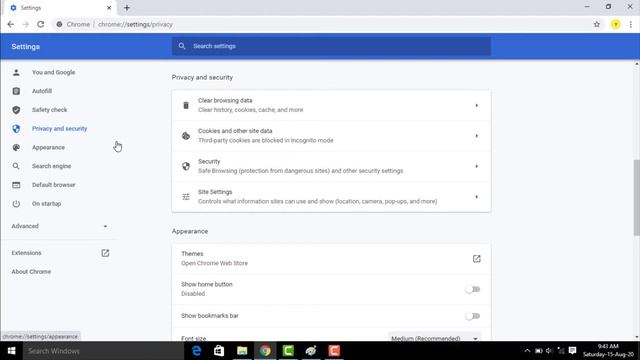640x360 pixels.
Task: Click the taskbar clock and date
Action: (609, 351)
